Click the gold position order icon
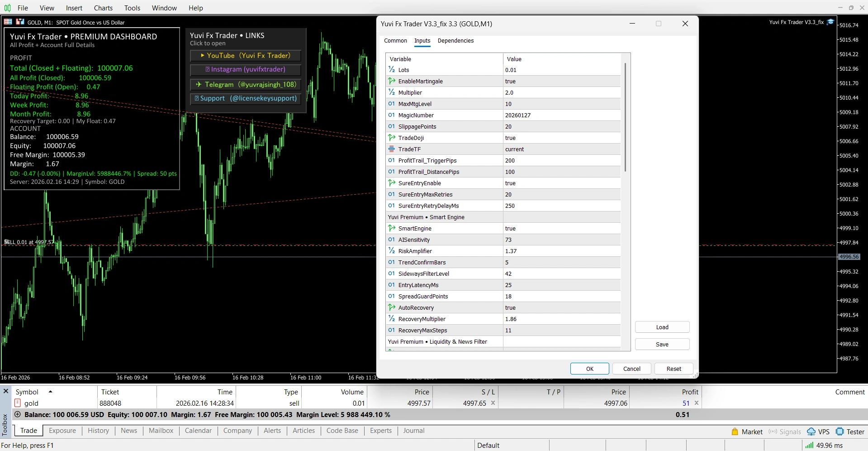This screenshot has height=451, width=868. coord(18,403)
